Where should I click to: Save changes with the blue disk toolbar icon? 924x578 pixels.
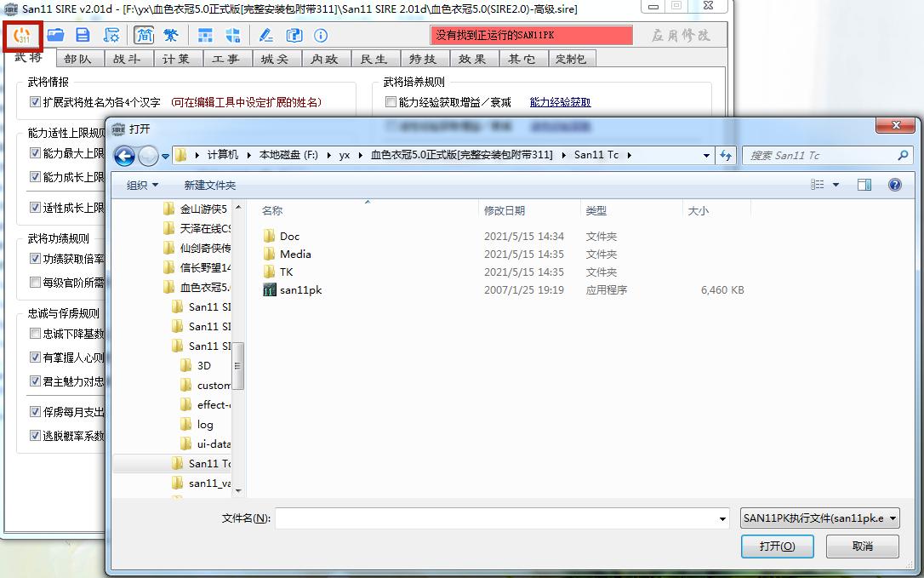[x=82, y=35]
